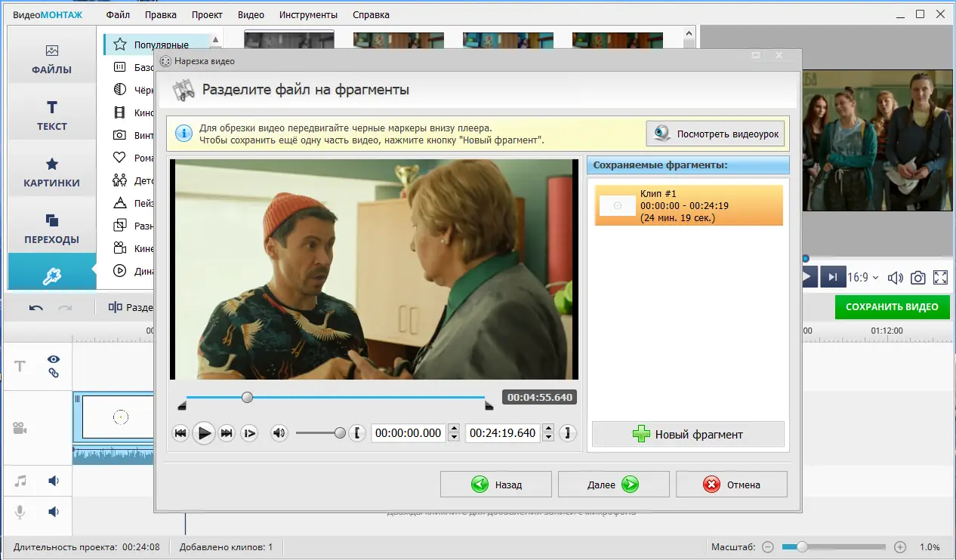This screenshot has height=560, width=956.
Task: Decrease end time with down stepper
Action: 547,438
